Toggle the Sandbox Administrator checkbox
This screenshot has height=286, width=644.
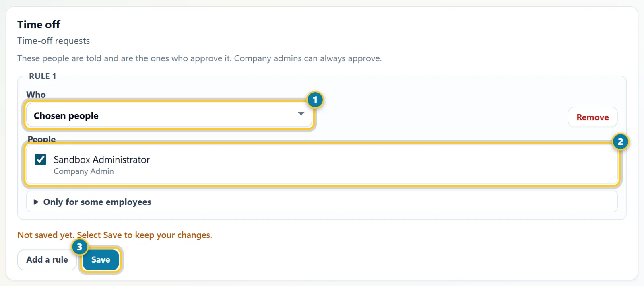(41, 160)
